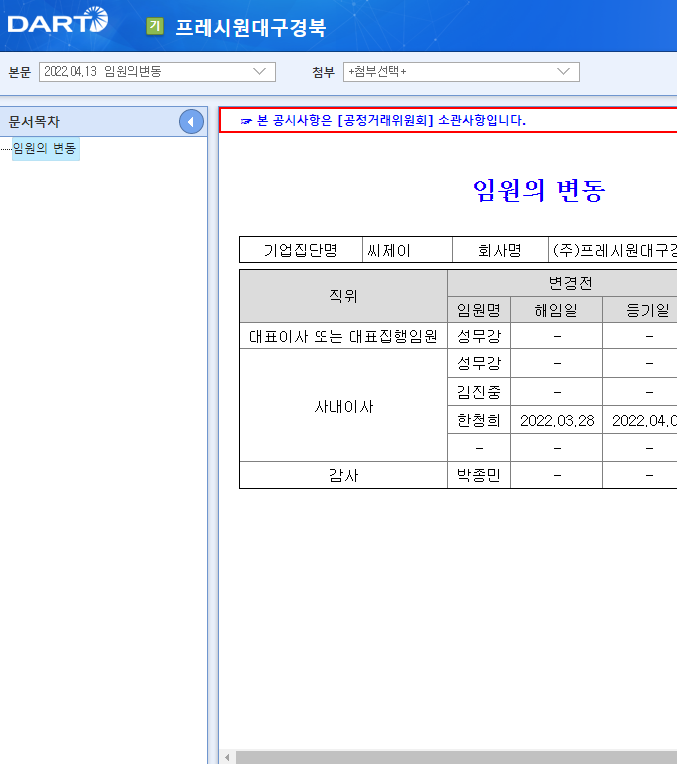Image resolution: width=677 pixels, height=764 pixels.
Task: Click the 해임일 column header
Action: (x=556, y=310)
